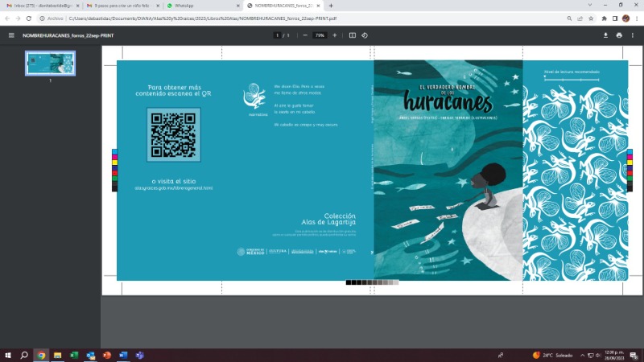Open the Chrome extensions puzzle icon
Image resolution: width=644 pixels, height=362 pixels.
(603, 18)
